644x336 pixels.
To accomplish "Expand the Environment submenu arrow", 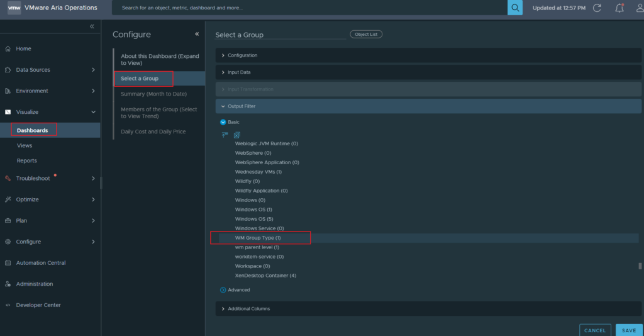I will point(93,91).
